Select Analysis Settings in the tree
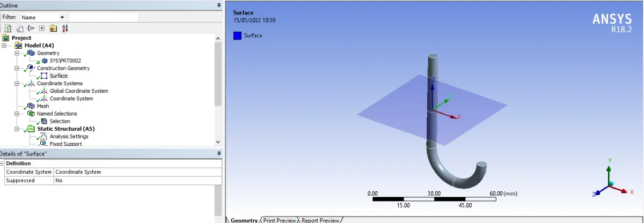The image size is (644, 223). click(x=69, y=136)
